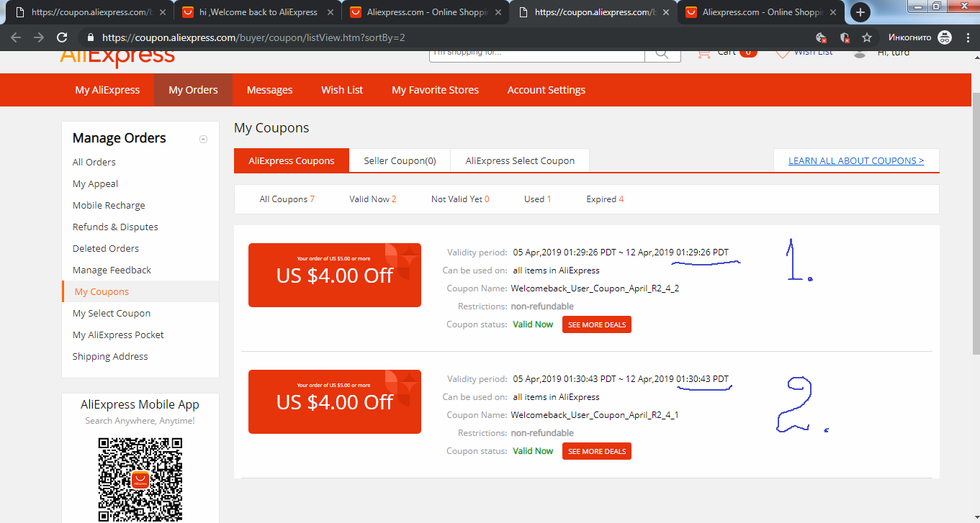Click coupon name 'Welcomeback_User_Coupon_April_R2_4_2'
Viewport: 980px width, 523px height.
click(x=595, y=288)
